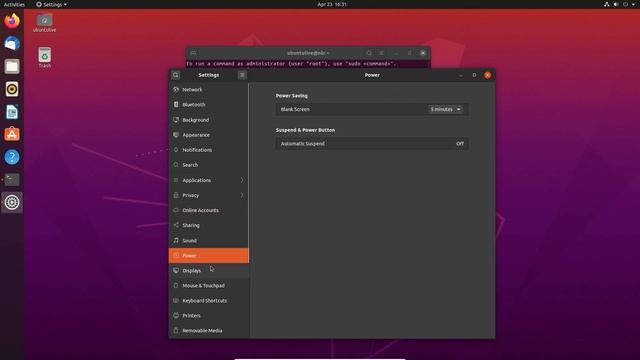The width and height of the screenshot is (640, 360).
Task: Open Thunderbird from the dock
Action: [x=12, y=43]
